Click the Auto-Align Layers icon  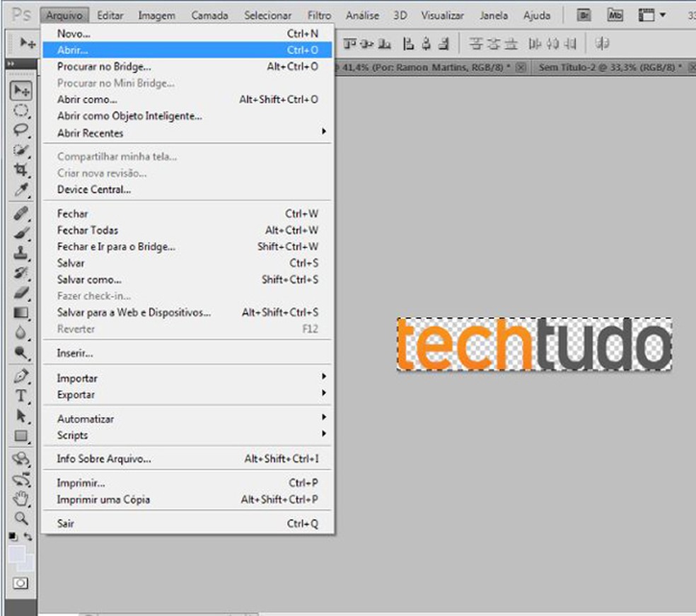(602, 43)
